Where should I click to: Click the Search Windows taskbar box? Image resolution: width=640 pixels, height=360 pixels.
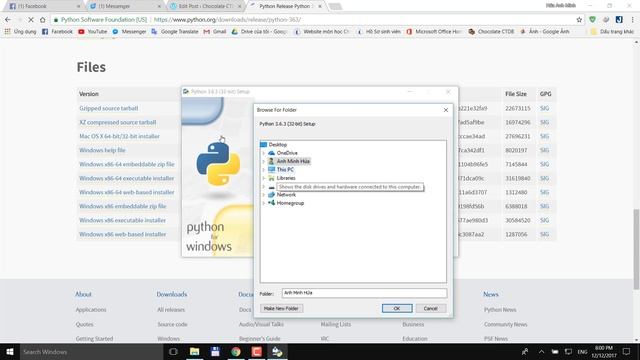[x=91, y=352]
